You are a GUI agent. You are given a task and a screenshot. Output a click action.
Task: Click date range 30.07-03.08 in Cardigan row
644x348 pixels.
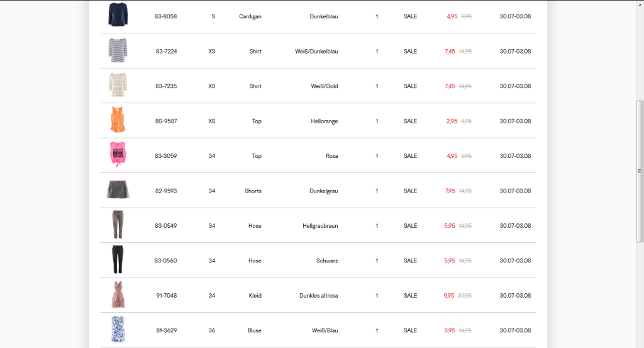515,16
